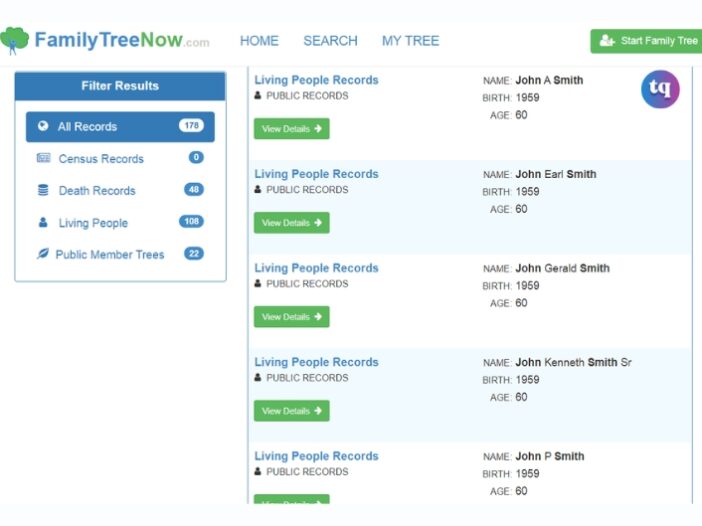Click the 22 badge on Public Member Trees
Image resolution: width=702 pixels, height=526 pixels.
(194, 253)
